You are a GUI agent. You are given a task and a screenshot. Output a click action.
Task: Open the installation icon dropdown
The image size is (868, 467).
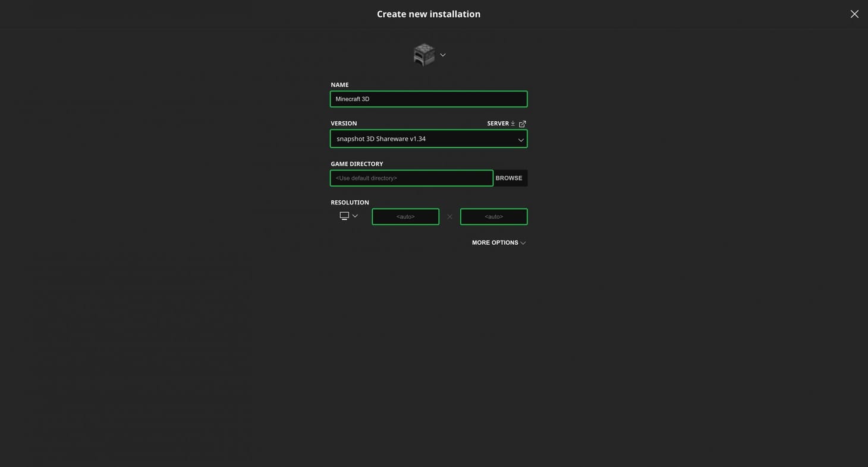(442, 54)
